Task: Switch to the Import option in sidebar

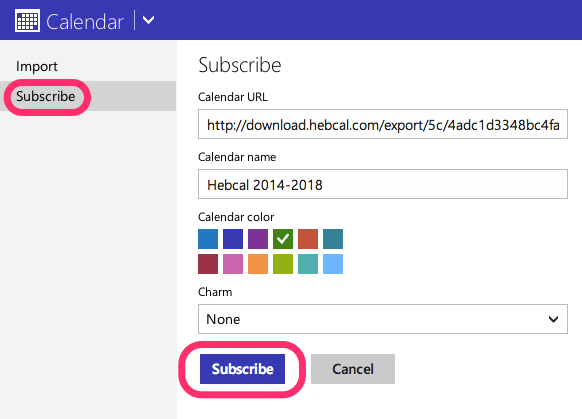Action: 37,66
